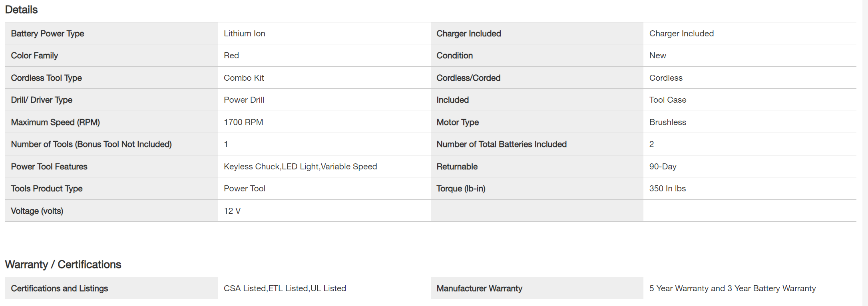Select the 90-Day returnable value
This screenshot has height=306, width=868.
point(663,167)
